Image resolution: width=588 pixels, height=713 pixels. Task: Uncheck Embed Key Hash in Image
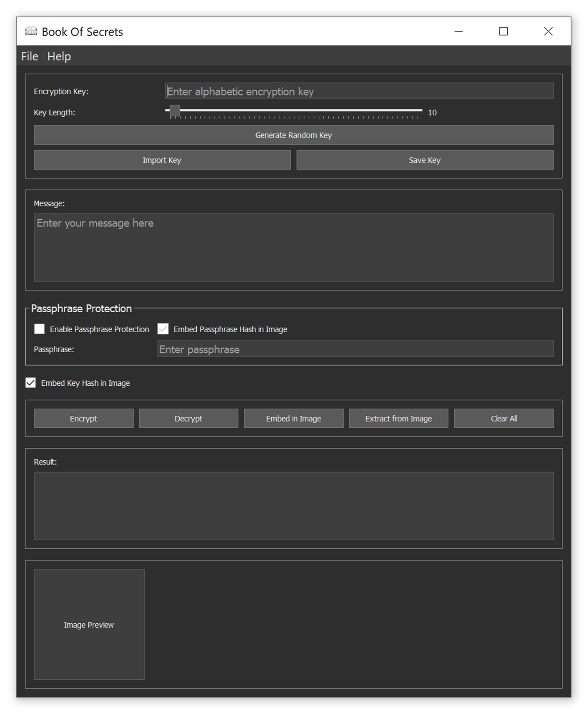31,383
